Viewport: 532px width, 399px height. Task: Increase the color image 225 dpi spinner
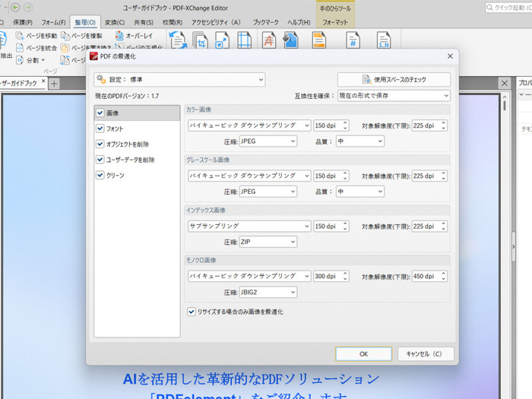click(x=443, y=123)
